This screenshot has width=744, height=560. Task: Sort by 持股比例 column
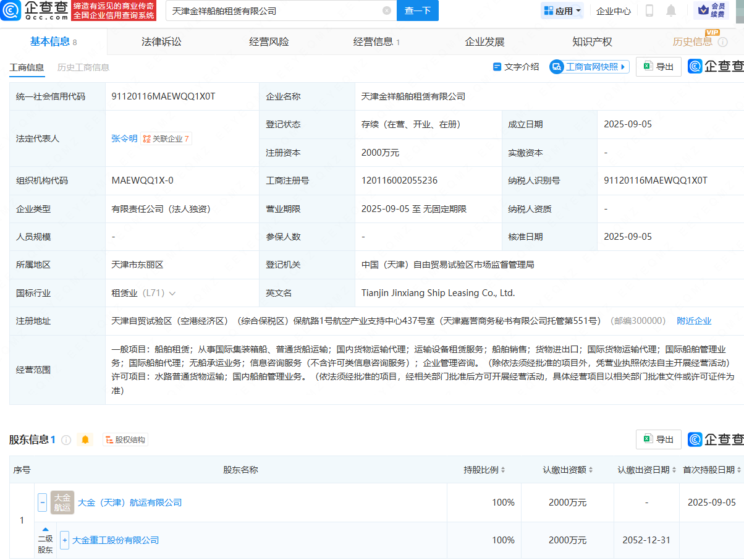pos(485,470)
